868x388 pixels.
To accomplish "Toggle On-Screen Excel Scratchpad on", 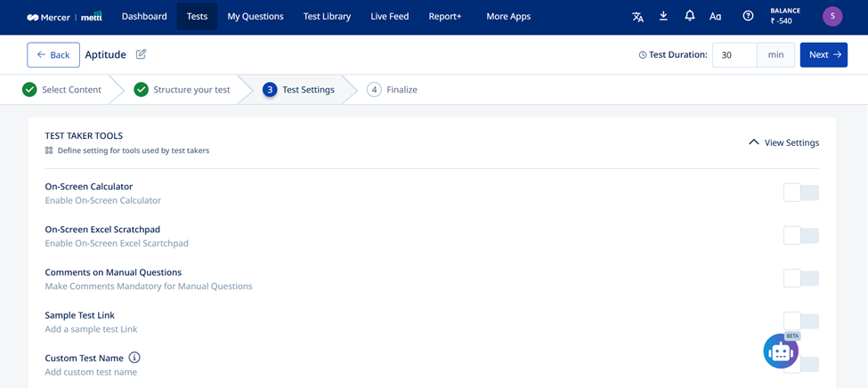I will coord(801,236).
